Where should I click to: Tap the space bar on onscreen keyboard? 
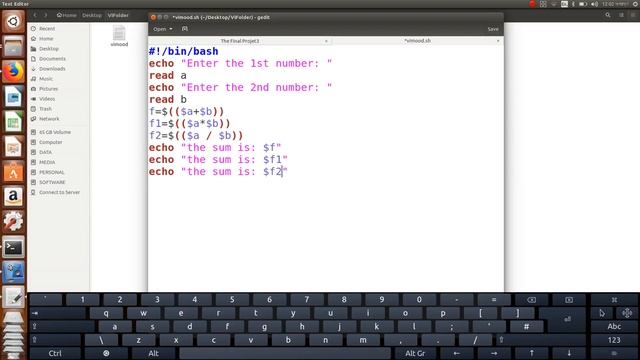tap(284, 353)
